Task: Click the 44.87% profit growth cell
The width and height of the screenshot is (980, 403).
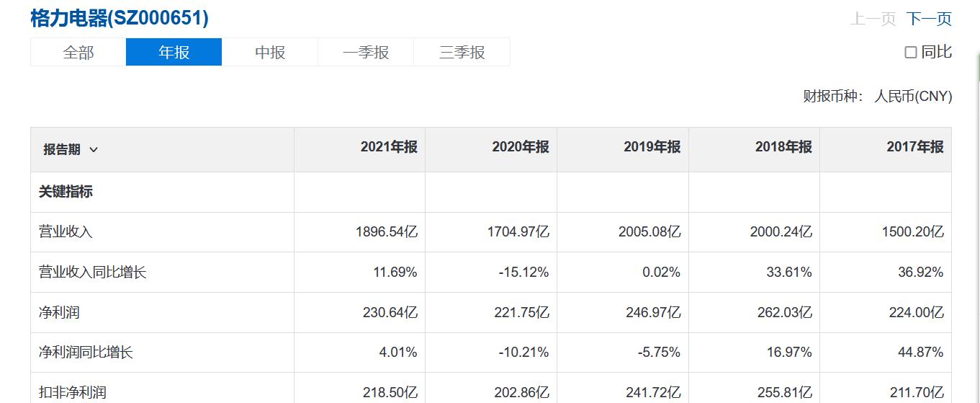Action: (886, 353)
